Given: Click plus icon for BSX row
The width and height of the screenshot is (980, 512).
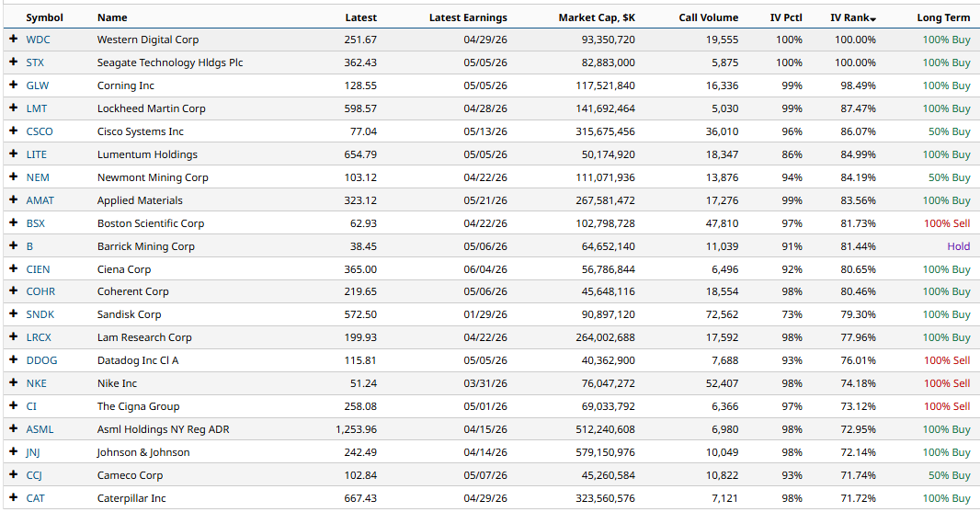Looking at the screenshot, I should [x=14, y=223].
